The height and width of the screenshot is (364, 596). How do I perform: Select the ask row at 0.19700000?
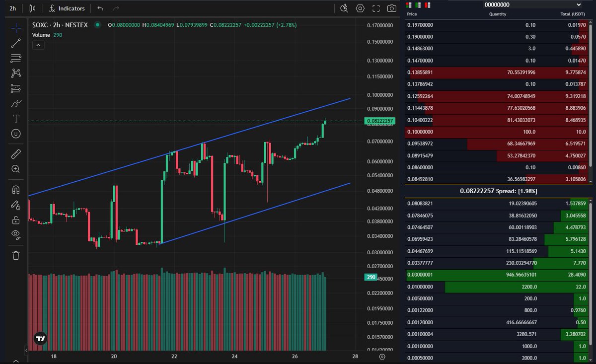click(497, 25)
